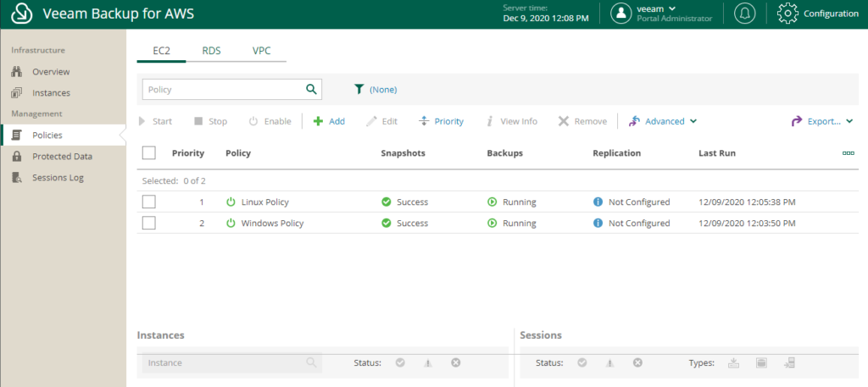
Task: Toggle first session type filter icon
Action: point(733,362)
